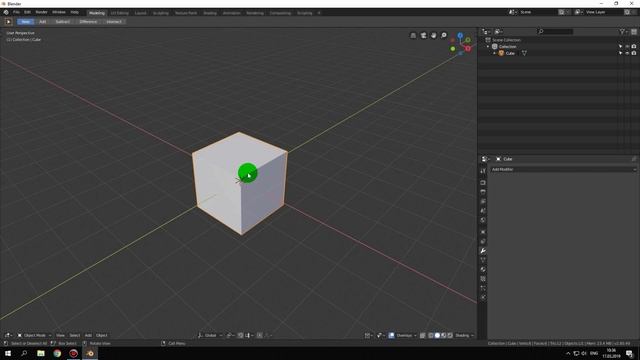Select wireframe viewport shading mode

pos(431,336)
